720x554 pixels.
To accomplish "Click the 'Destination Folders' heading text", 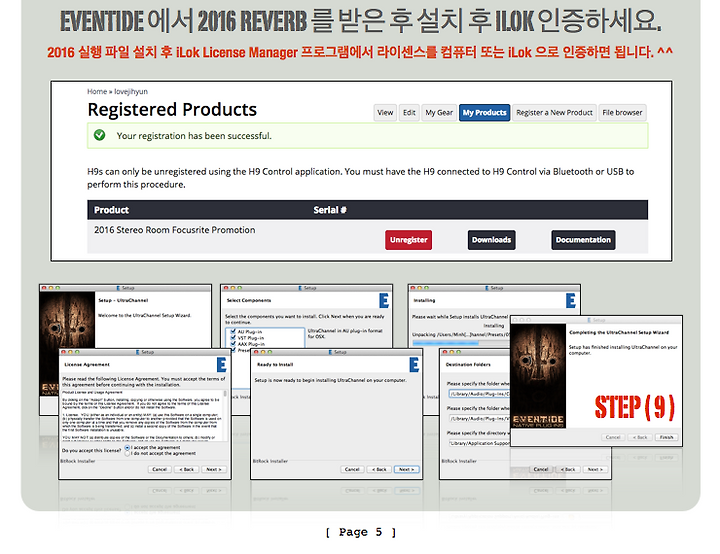I will 468,364.
